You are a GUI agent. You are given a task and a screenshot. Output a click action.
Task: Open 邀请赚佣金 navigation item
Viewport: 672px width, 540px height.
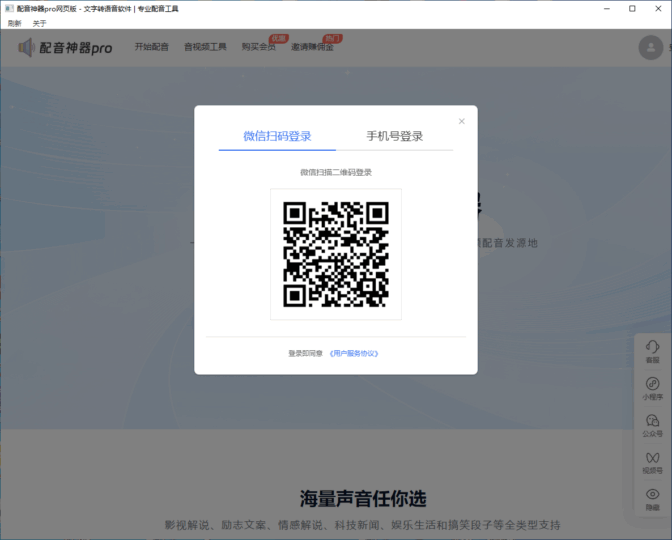coord(312,47)
